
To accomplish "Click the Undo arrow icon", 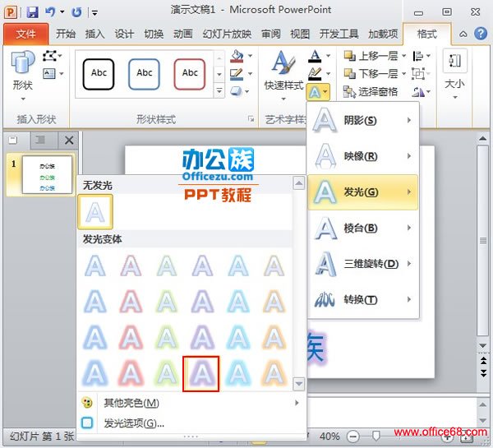I will [50, 12].
